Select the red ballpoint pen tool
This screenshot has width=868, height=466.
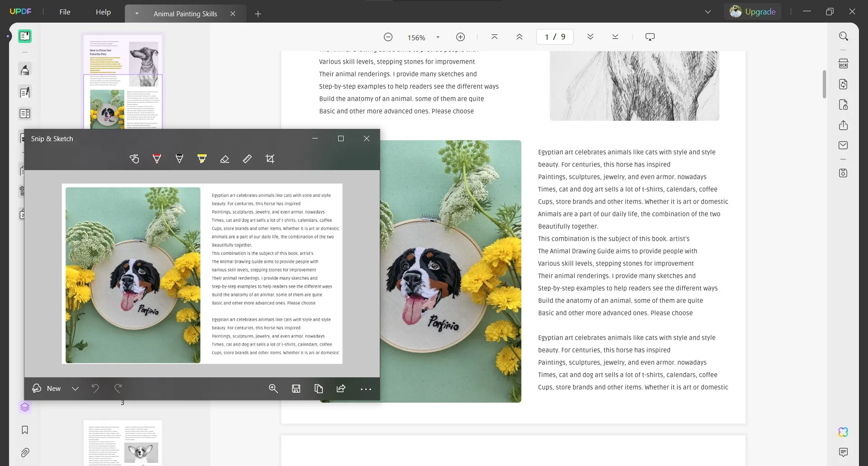click(x=157, y=158)
